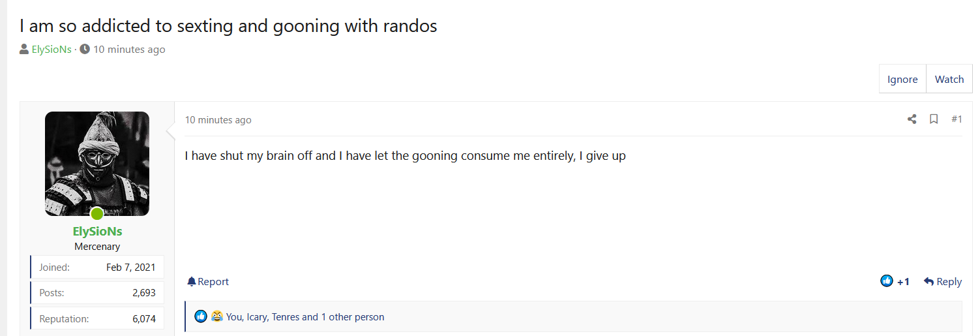980x336 pixels.
Task: View who reacted: You, Icary, Tenres and others
Action: coord(305,317)
